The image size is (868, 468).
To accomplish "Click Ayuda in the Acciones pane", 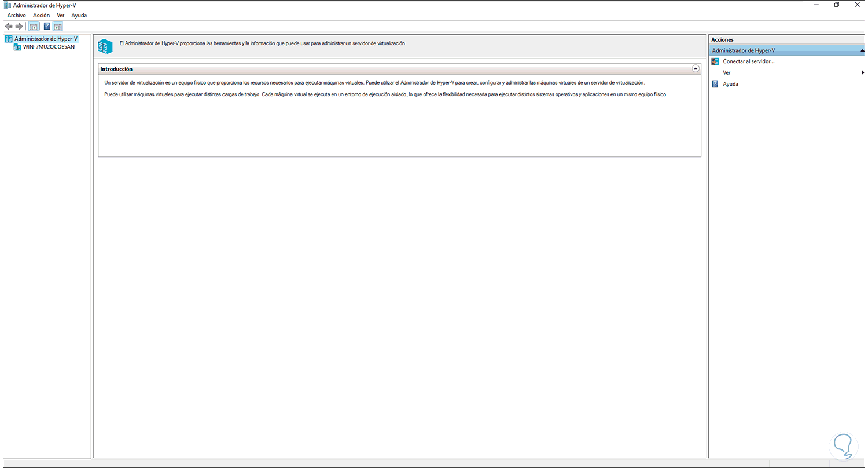I will 730,84.
